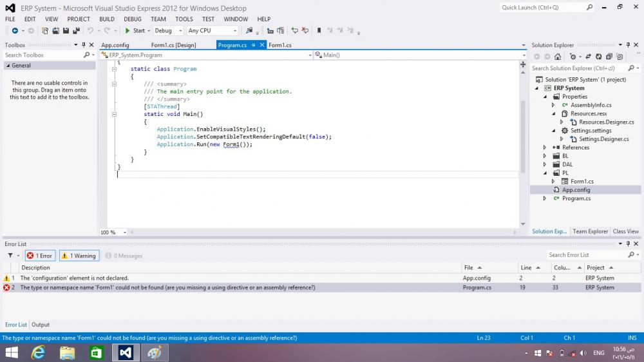This screenshot has height=362, width=644.
Task: Open the Team Explorer tab link
Action: pos(590,231)
